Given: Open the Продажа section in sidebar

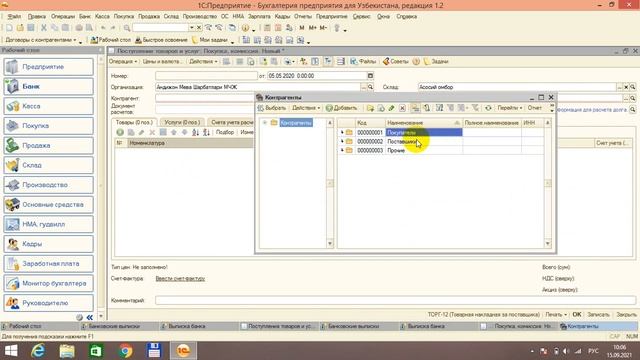Looking at the screenshot, I should pyautogui.click(x=49, y=145).
